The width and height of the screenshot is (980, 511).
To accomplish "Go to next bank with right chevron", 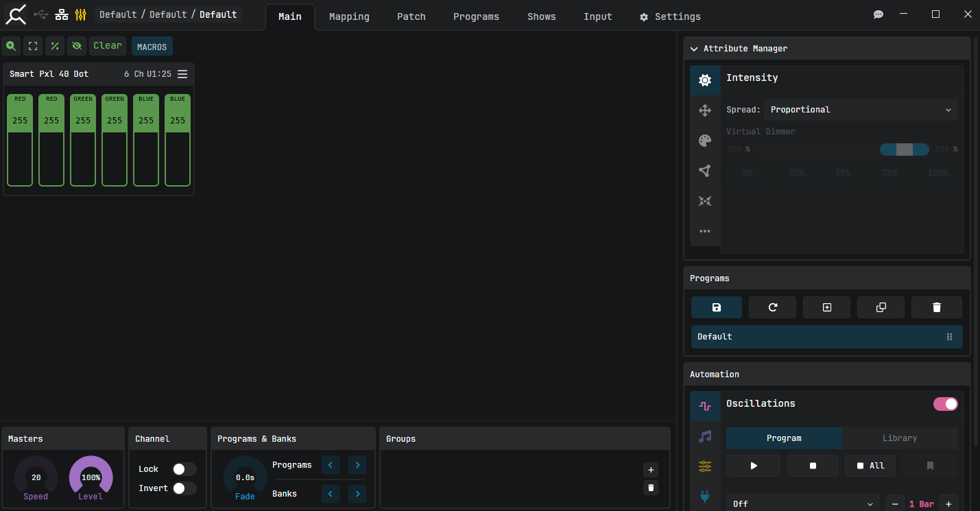I will coord(357,494).
